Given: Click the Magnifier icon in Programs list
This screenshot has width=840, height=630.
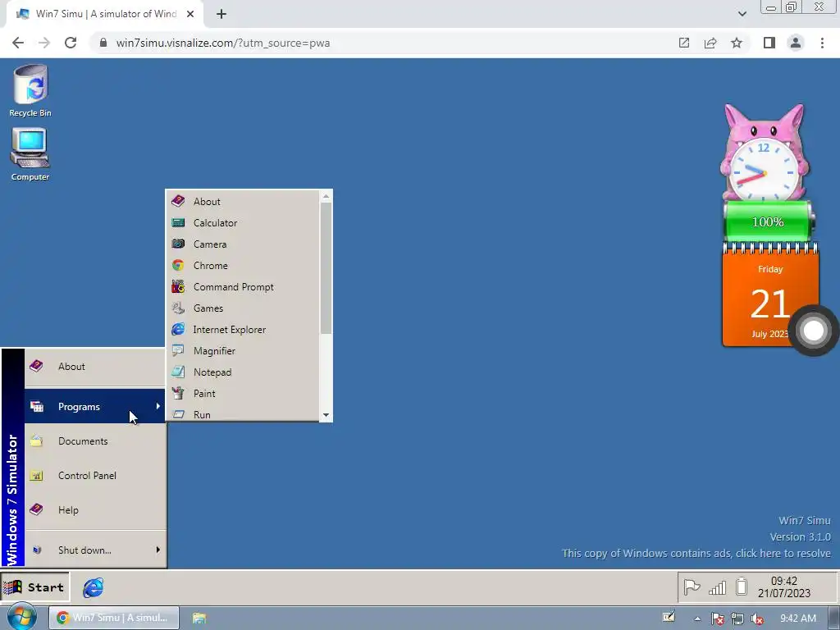Looking at the screenshot, I should (x=178, y=350).
